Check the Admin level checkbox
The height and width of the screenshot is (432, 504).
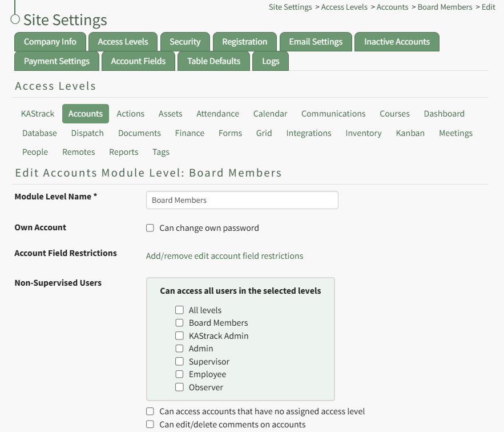(x=179, y=349)
